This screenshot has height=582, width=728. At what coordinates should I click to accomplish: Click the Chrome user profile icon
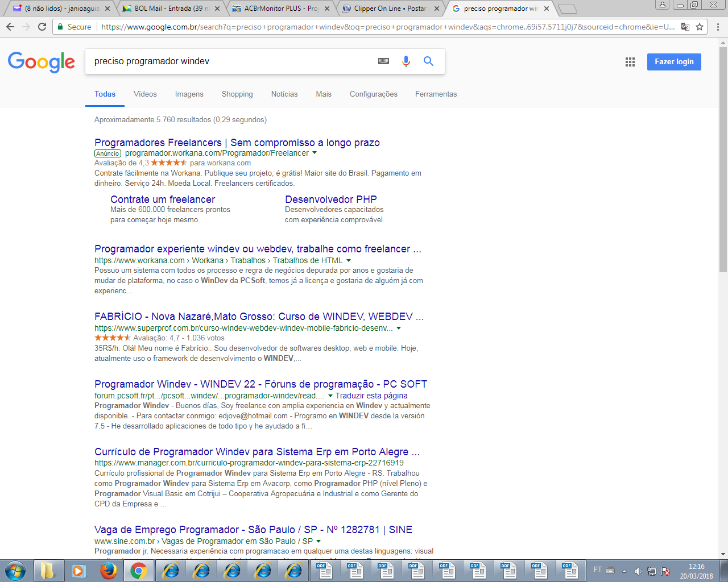[663, 5]
